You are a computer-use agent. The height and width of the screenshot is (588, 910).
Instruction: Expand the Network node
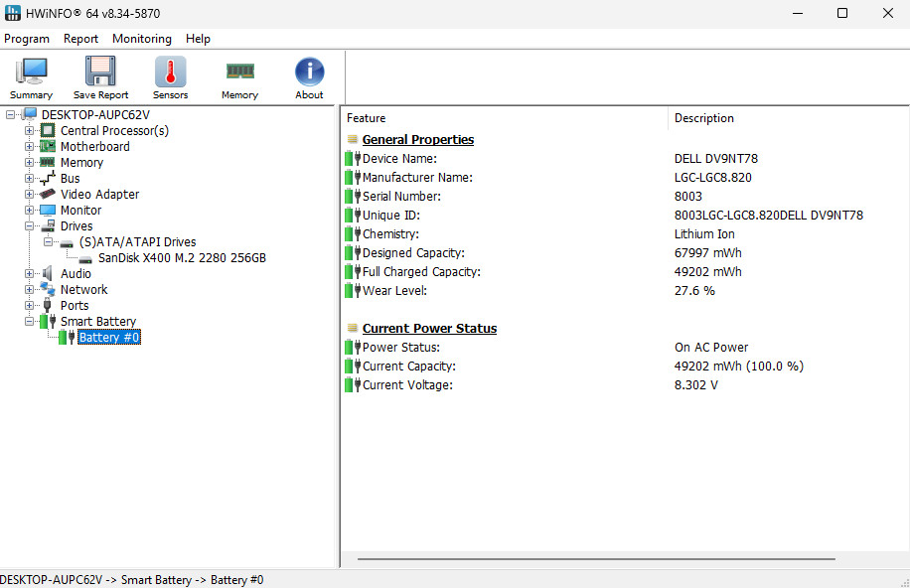click(29, 289)
